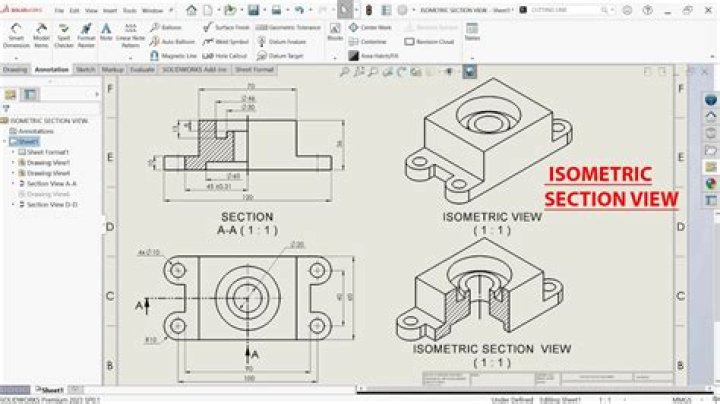Screen dimensions: 720x404
Task: Run the Spell Checker
Action: point(64,35)
